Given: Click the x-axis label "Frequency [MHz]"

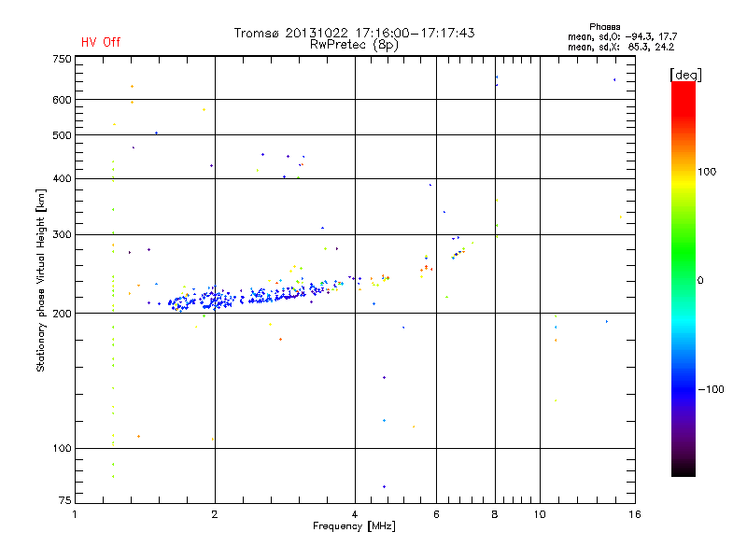Looking at the screenshot, I should [x=354, y=526].
